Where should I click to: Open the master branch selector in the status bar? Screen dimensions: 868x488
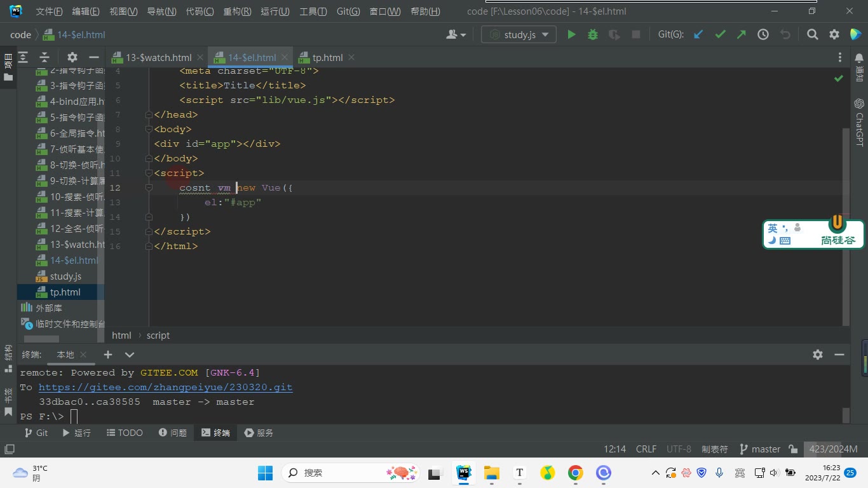[x=760, y=449]
